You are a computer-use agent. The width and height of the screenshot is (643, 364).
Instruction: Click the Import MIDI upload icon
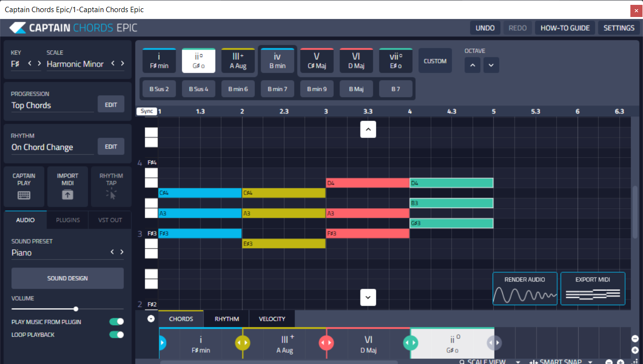coord(67,195)
